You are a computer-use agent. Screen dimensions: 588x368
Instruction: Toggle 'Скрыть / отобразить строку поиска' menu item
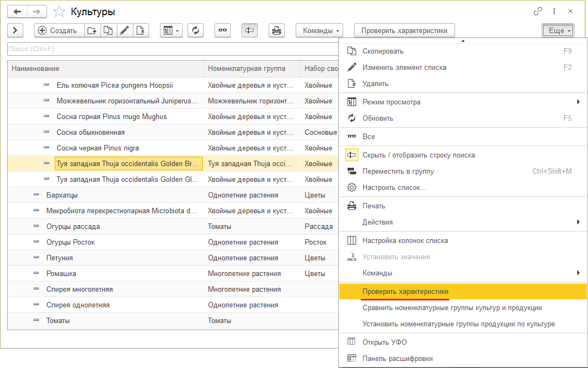click(418, 155)
